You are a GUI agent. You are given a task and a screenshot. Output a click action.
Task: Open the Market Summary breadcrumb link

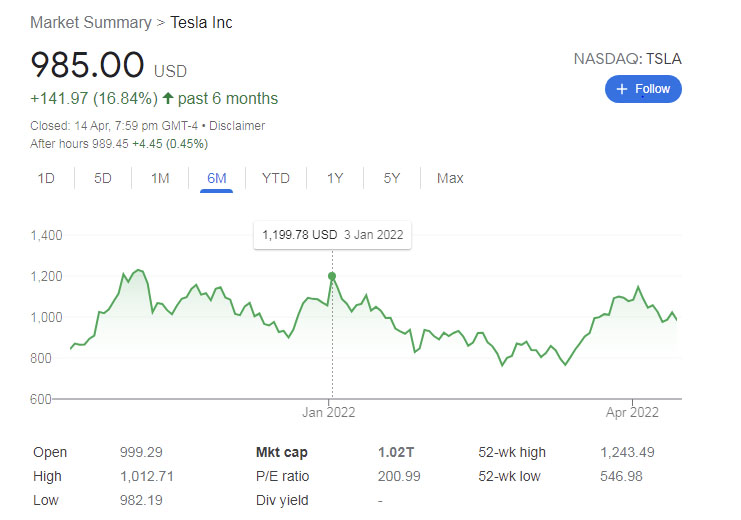click(x=91, y=23)
